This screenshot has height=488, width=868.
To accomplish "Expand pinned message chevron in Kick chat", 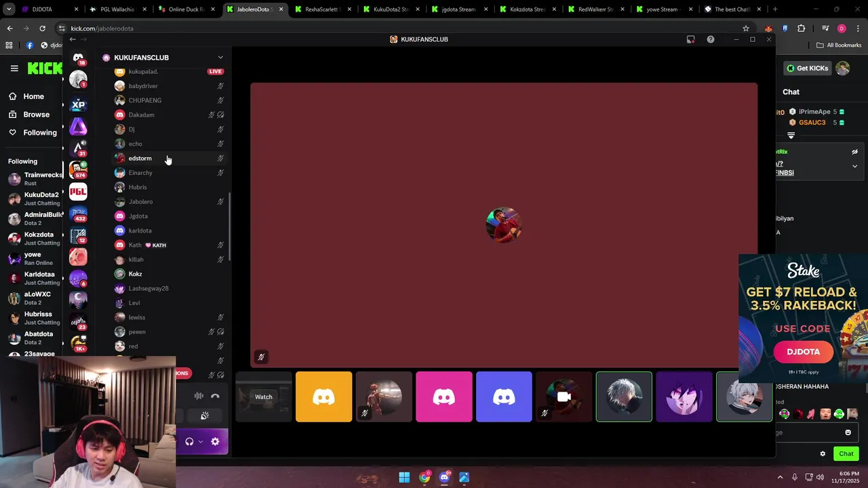I will pos(854,166).
